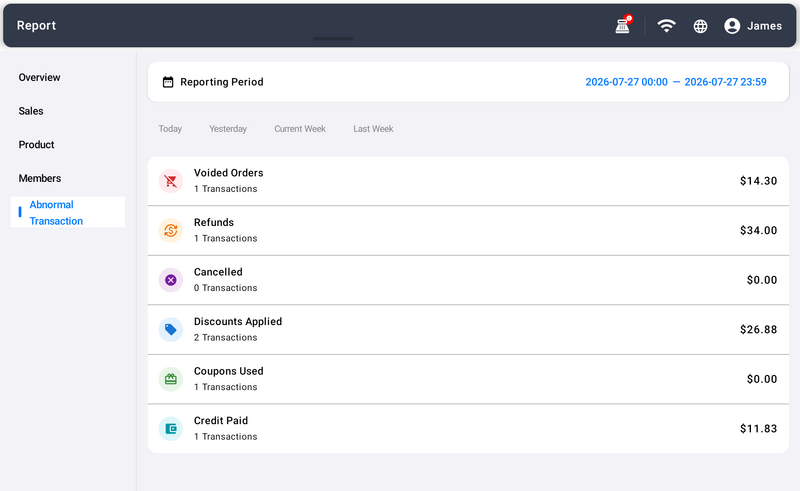Click the blue Discounts Applied tag icon
Viewport: 800px width, 491px height.
pyautogui.click(x=171, y=329)
